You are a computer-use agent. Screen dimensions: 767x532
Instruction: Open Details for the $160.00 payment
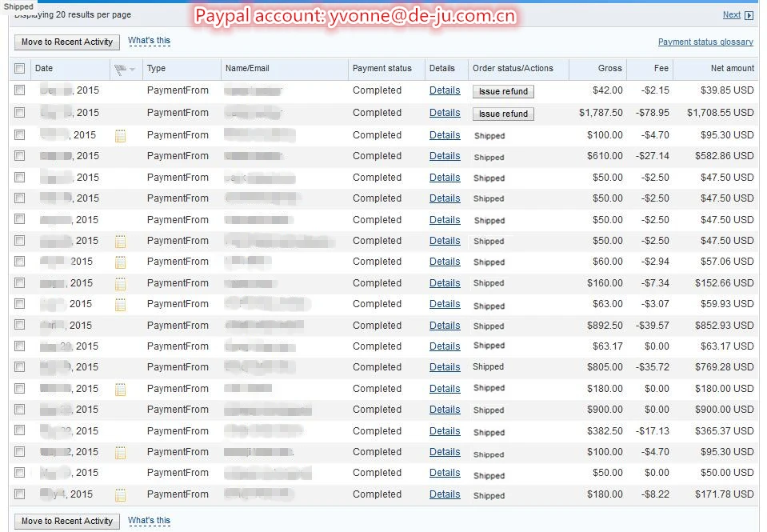tap(445, 283)
